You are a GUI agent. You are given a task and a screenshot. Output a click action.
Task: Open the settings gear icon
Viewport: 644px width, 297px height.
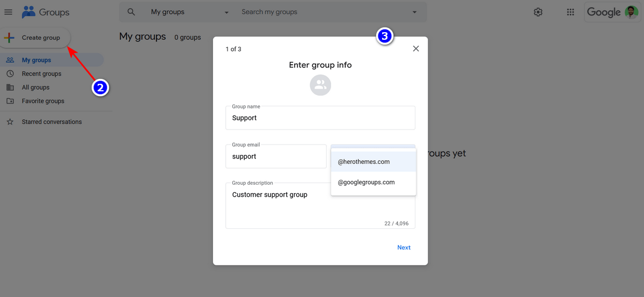538,12
